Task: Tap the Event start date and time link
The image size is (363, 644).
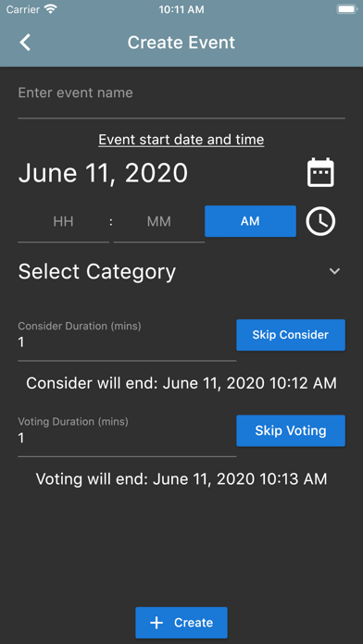Action: (x=181, y=140)
